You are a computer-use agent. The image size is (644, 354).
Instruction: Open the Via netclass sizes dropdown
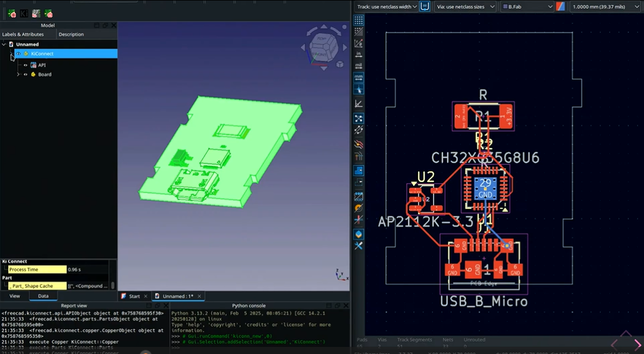tap(465, 7)
